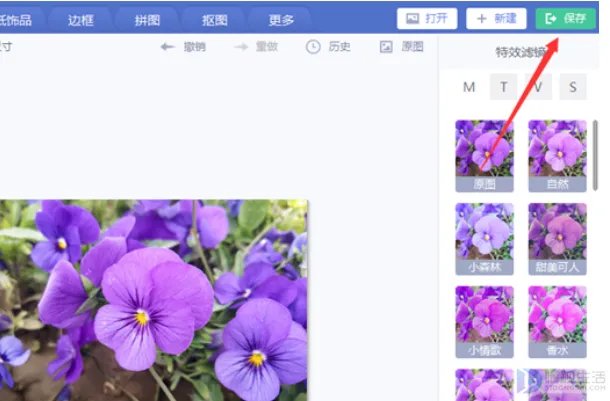Switch to the 拼图 tab
The width and height of the screenshot is (610, 401).
147,20
